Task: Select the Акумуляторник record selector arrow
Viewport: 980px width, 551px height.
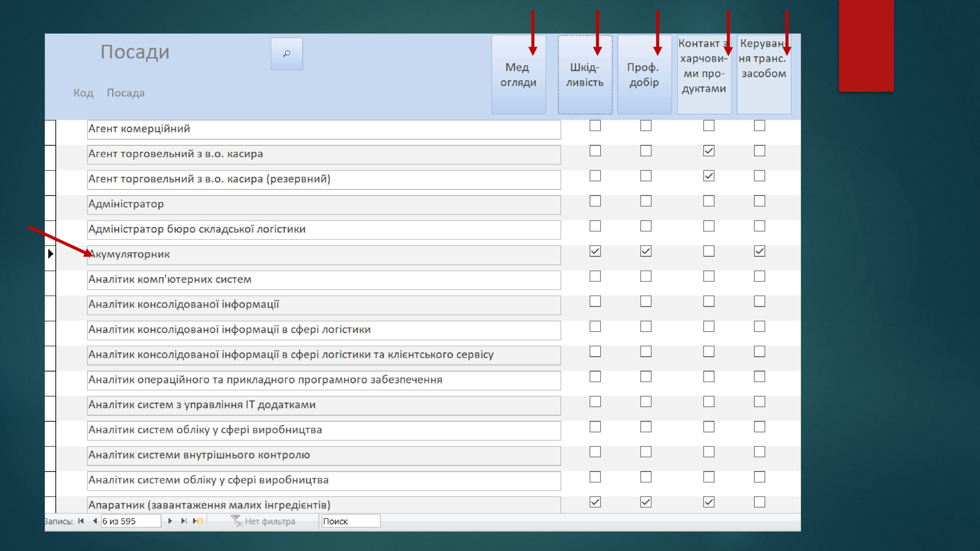Action: 50,254
